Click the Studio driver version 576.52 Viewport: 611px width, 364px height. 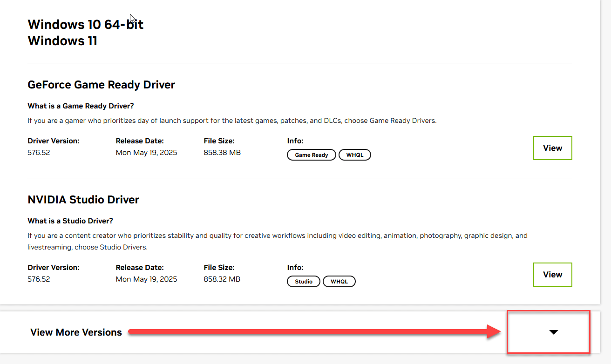click(x=39, y=279)
